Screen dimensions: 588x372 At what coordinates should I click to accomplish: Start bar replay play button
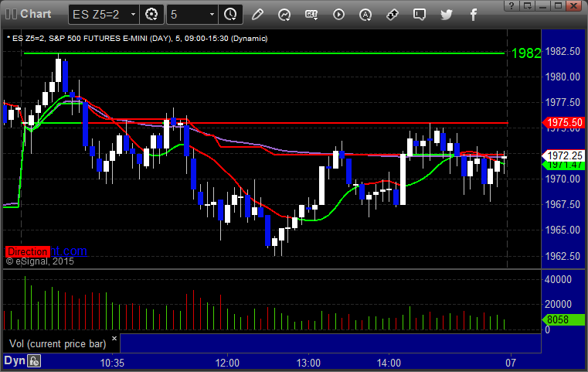pos(338,15)
